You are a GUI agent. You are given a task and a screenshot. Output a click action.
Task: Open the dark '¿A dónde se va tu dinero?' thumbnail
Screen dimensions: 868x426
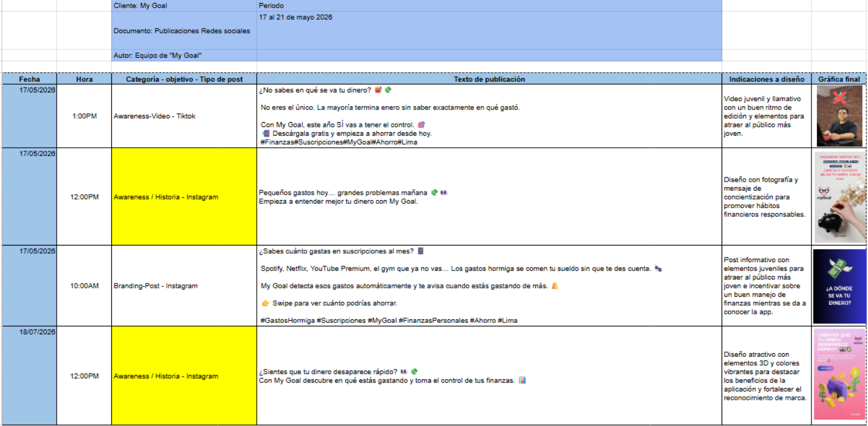pos(839,286)
